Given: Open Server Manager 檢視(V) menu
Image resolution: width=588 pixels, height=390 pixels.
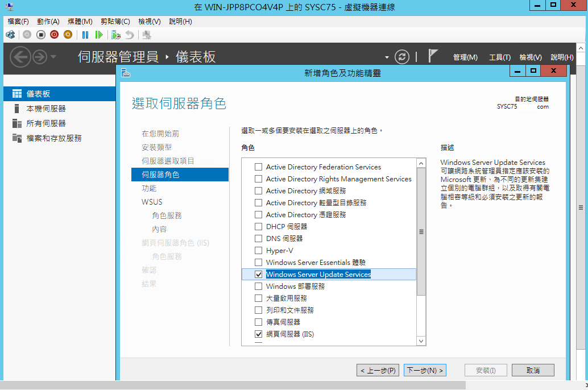Looking at the screenshot, I should click(x=530, y=57).
